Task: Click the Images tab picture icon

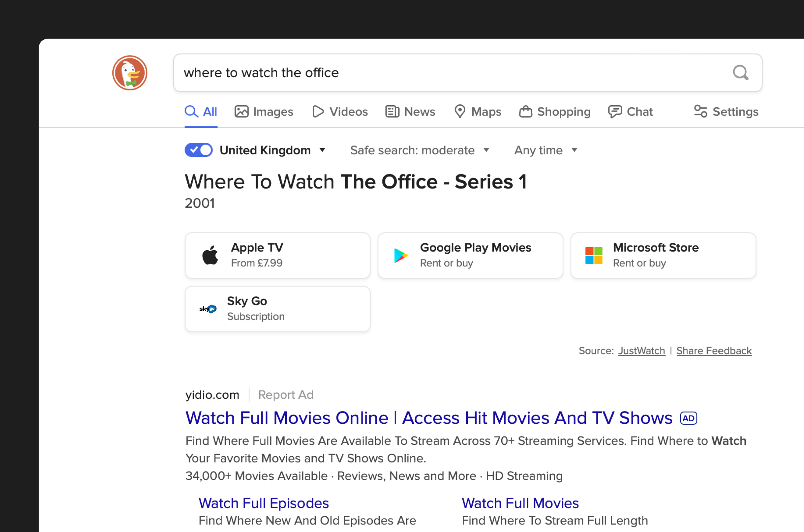Action: coord(241,112)
